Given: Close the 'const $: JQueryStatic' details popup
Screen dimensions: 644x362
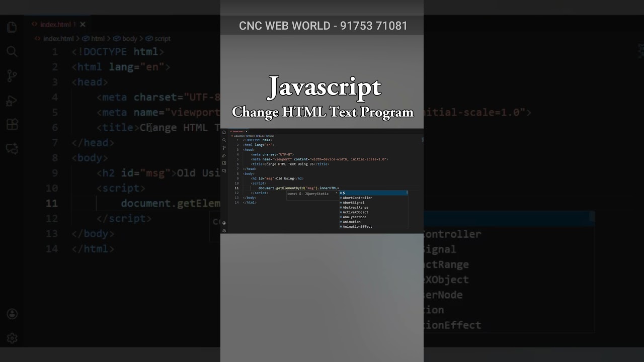Looking at the screenshot, I should click(x=336, y=193).
